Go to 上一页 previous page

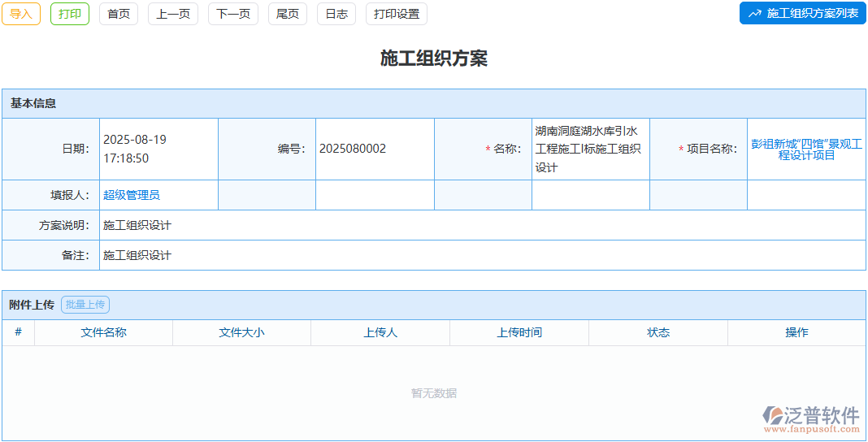tap(173, 14)
